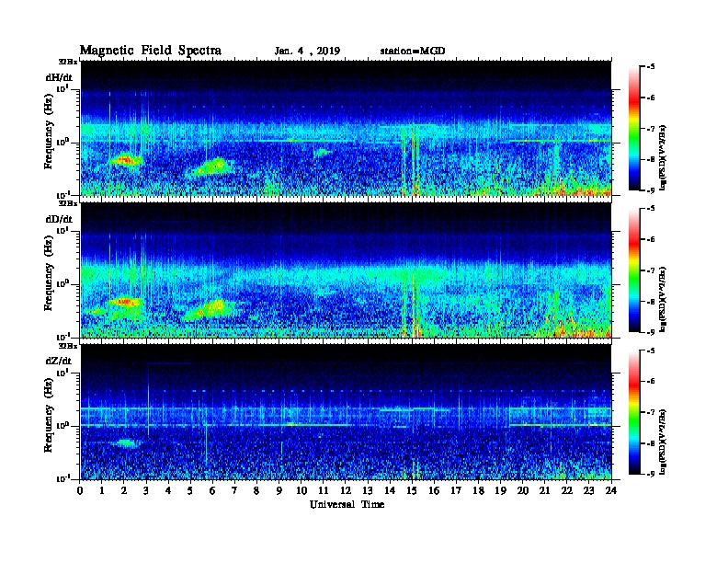
Task: Click the hour "23" tick label
Action: point(589,490)
